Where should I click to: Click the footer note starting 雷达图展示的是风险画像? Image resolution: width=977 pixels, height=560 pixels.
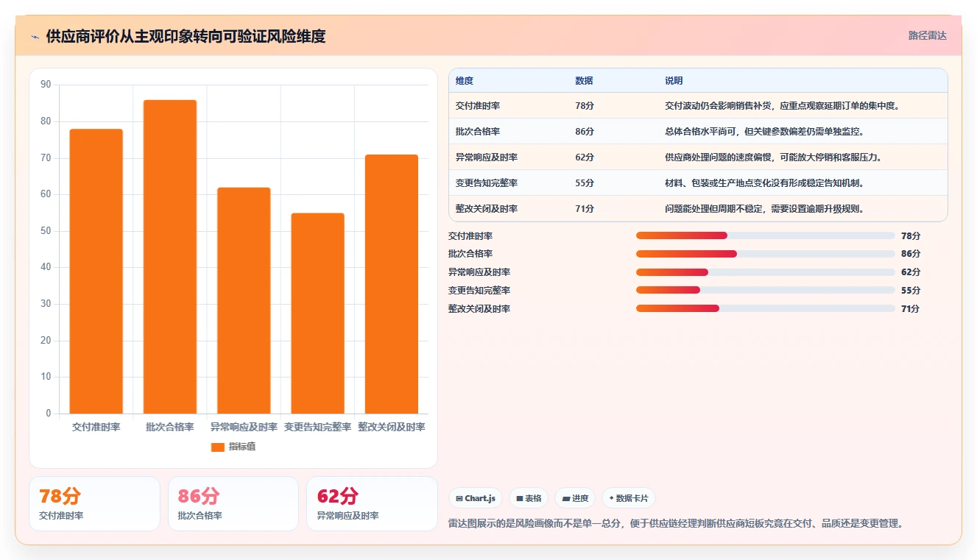tap(676, 524)
